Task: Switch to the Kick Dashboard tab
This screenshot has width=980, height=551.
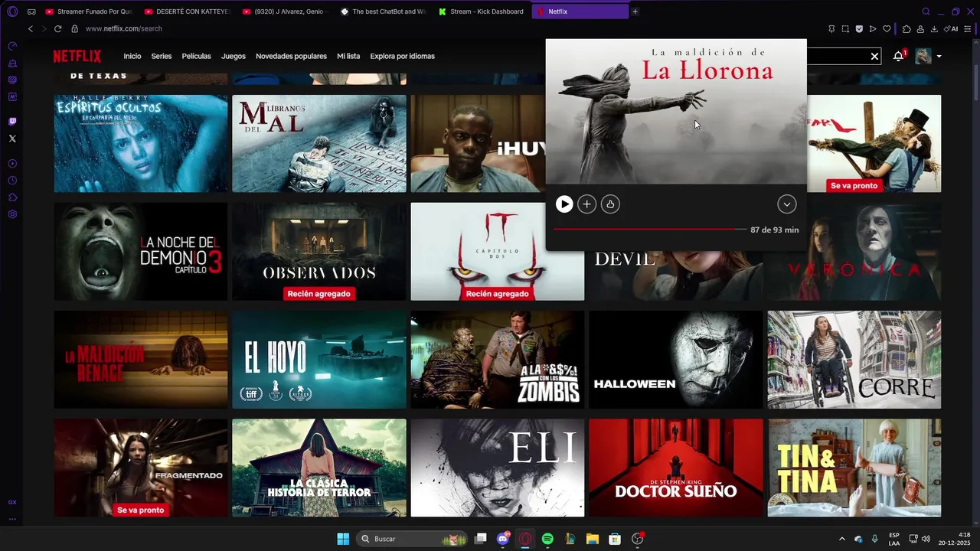Action: click(x=482, y=11)
